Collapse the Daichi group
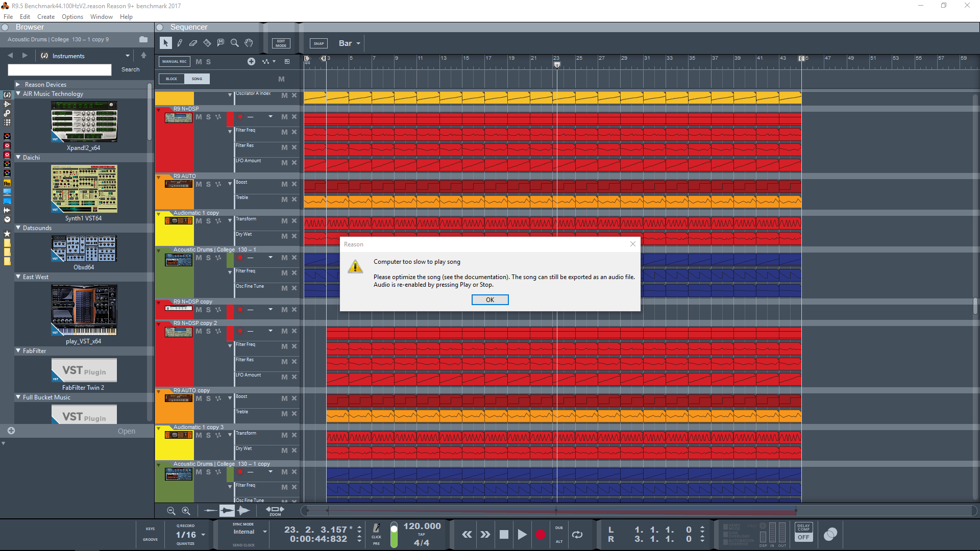 18,158
